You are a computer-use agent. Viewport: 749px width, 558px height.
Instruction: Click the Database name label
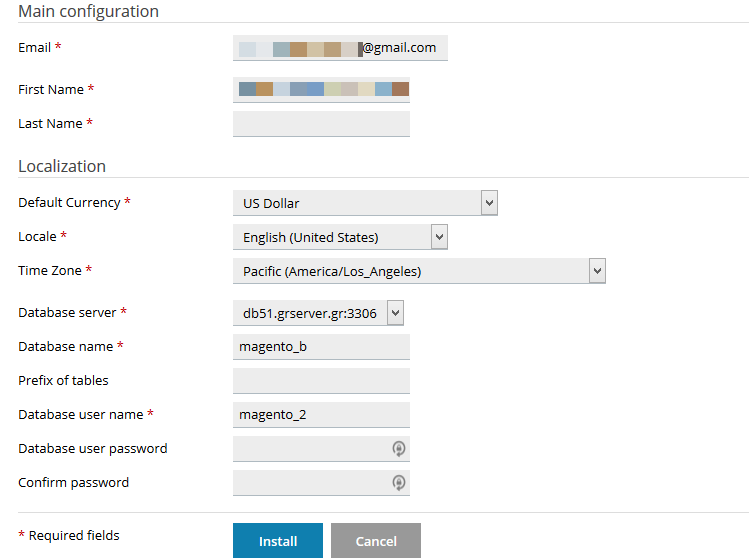click(x=65, y=346)
